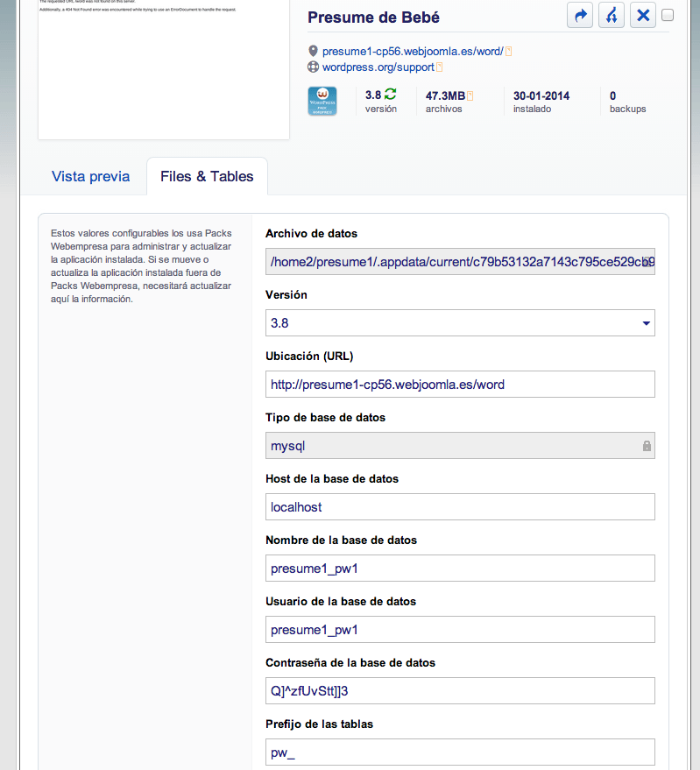Click the Host de la base de datos field
Viewport: 700px width, 770px height.
pyautogui.click(x=460, y=507)
